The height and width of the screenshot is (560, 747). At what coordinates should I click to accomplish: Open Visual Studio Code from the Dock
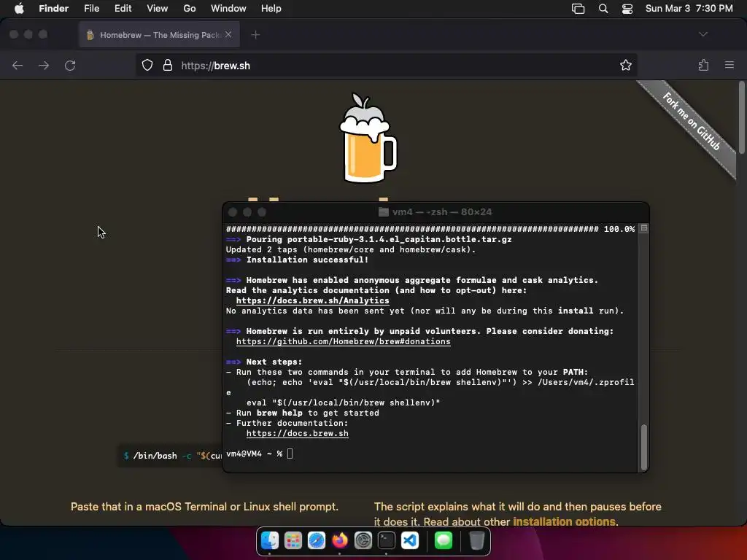click(x=410, y=540)
